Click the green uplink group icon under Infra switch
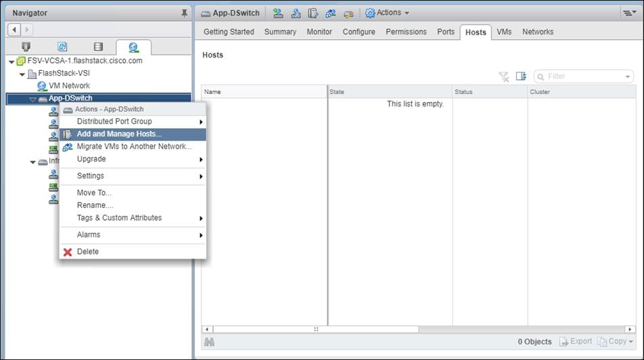 [53, 187]
